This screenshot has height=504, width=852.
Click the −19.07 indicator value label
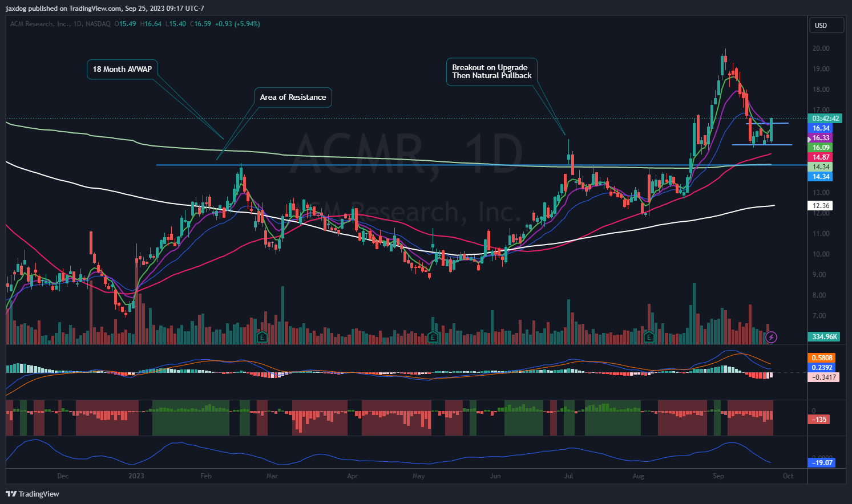(822, 463)
